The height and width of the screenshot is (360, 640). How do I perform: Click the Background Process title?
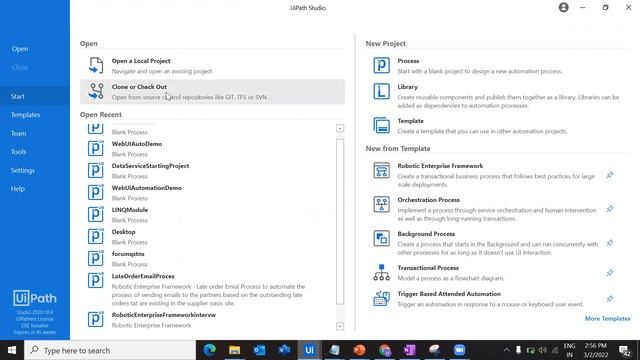[426, 234]
